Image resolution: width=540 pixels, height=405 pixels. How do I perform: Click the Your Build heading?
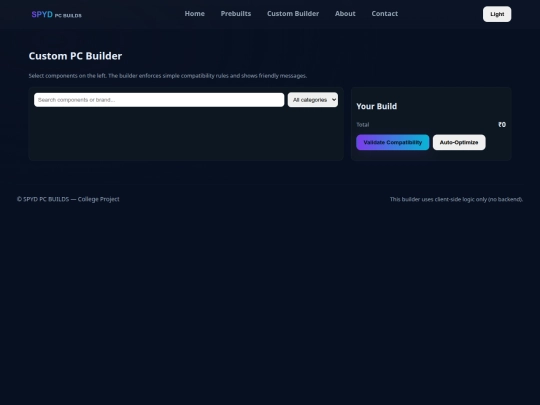click(376, 106)
